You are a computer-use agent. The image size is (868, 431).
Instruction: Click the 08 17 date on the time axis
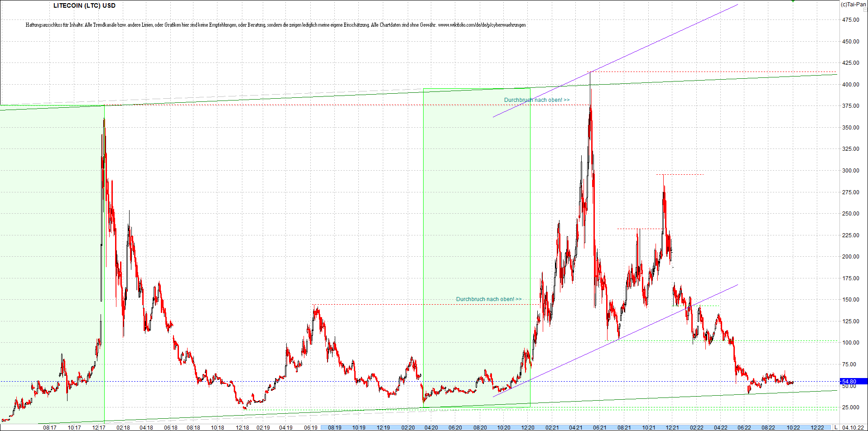[50, 427]
